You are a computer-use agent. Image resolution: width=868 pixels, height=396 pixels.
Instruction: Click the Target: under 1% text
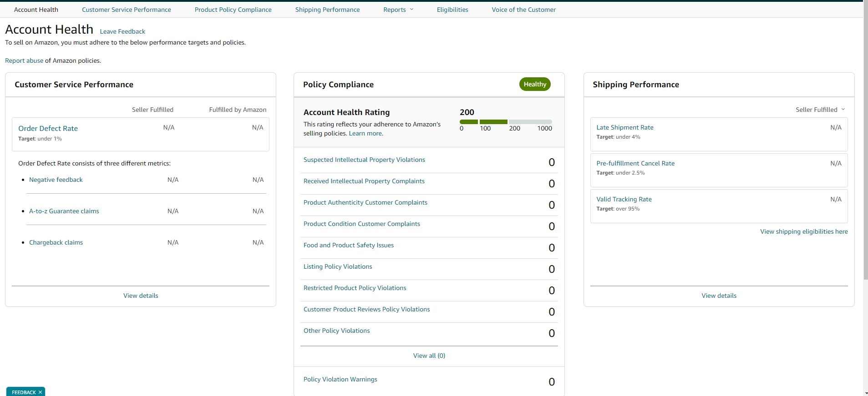(x=40, y=139)
